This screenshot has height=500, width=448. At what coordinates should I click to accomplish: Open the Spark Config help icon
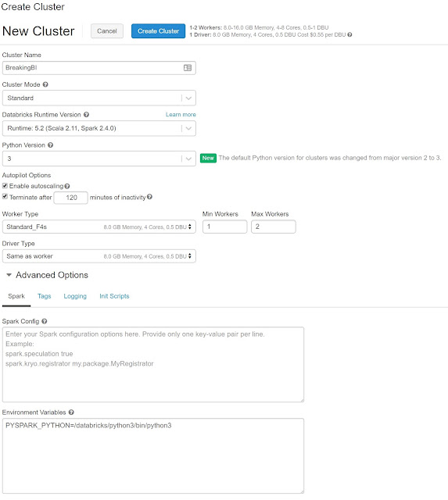45,321
